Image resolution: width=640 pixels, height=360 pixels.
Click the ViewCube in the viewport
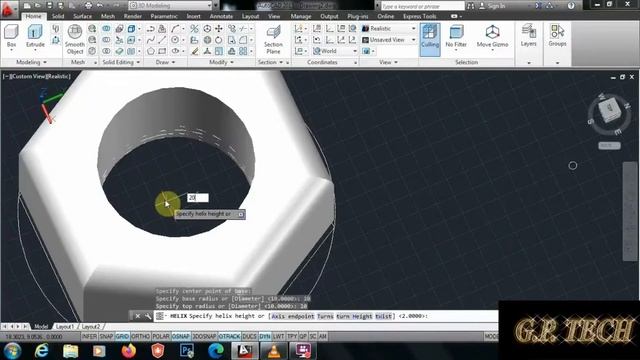609,110
